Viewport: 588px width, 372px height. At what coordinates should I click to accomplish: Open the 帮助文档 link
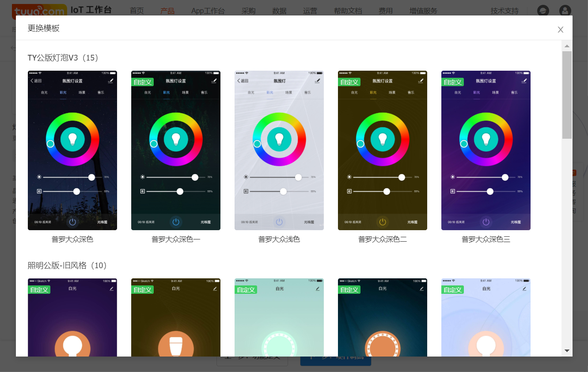(348, 11)
